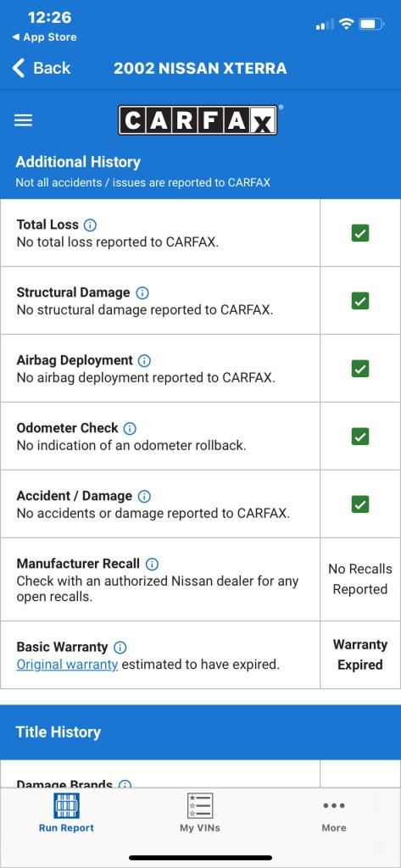This screenshot has height=868, width=401.
Task: Open the hamburger menu icon
Action: pyautogui.click(x=23, y=120)
